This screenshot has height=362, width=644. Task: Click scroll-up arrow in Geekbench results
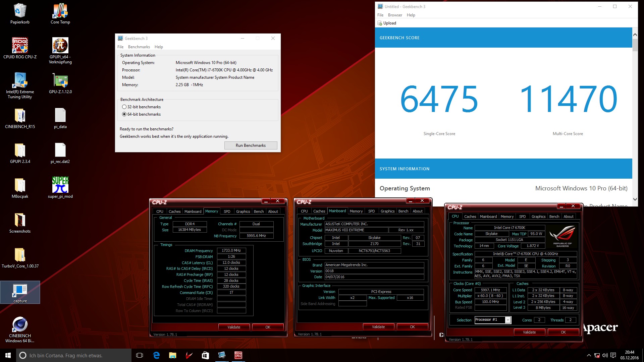tap(635, 35)
